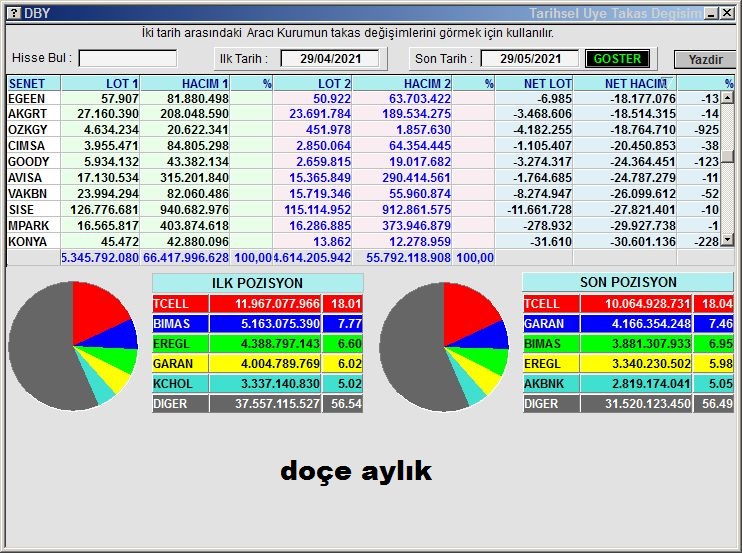Click AKBNK in SON POZISYON legend
The height and width of the screenshot is (553, 742).
click(551, 384)
